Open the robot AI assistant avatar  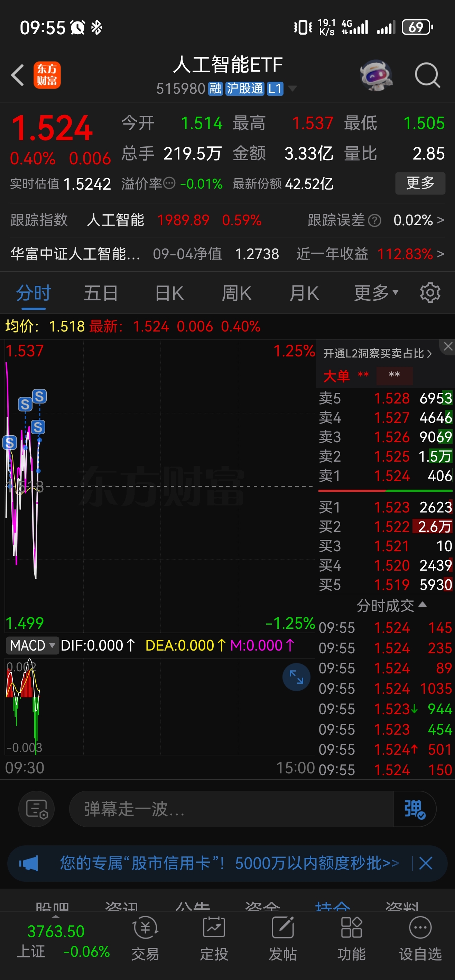376,75
